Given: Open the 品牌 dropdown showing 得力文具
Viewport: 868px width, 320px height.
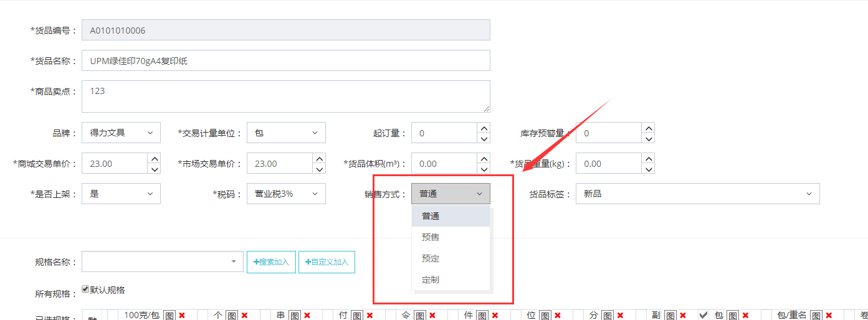Looking at the screenshot, I should [x=121, y=133].
